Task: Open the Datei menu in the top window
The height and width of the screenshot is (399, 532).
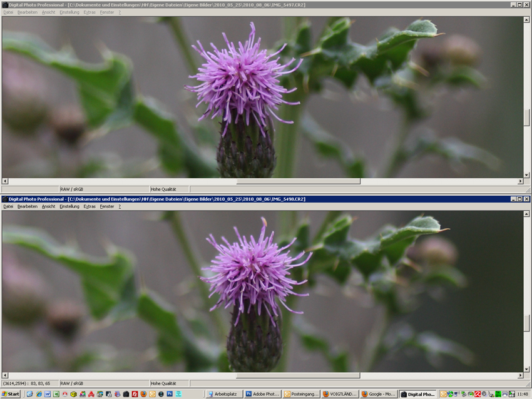Action: point(8,12)
